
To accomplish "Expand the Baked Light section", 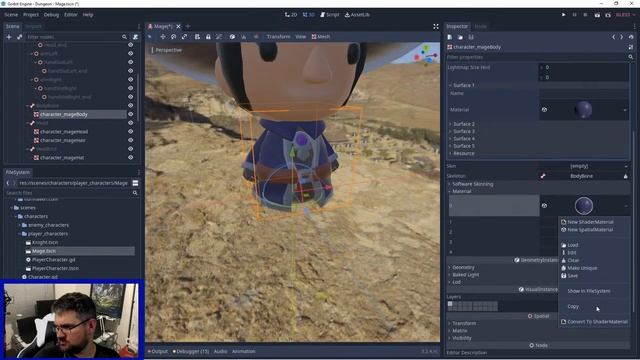I will [464, 275].
